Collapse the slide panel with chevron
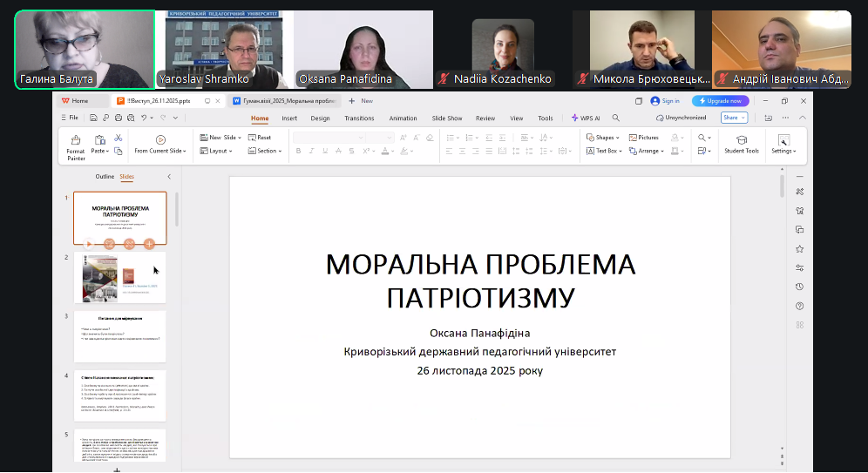Screen dimensions: 868x473 pos(169,177)
